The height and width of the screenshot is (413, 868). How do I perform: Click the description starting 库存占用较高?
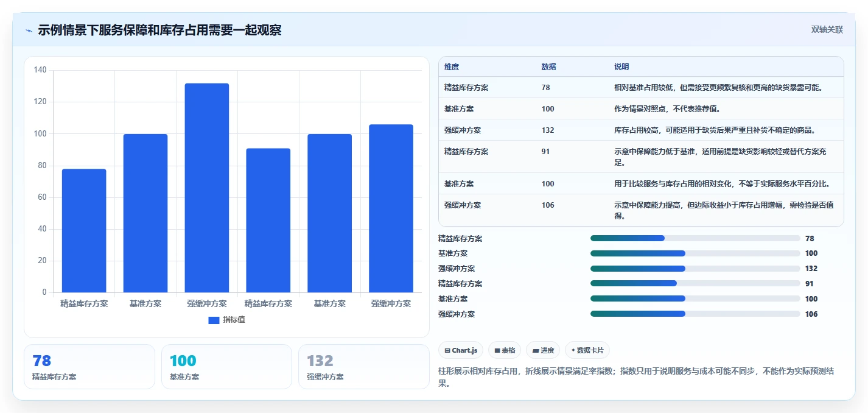(x=715, y=130)
